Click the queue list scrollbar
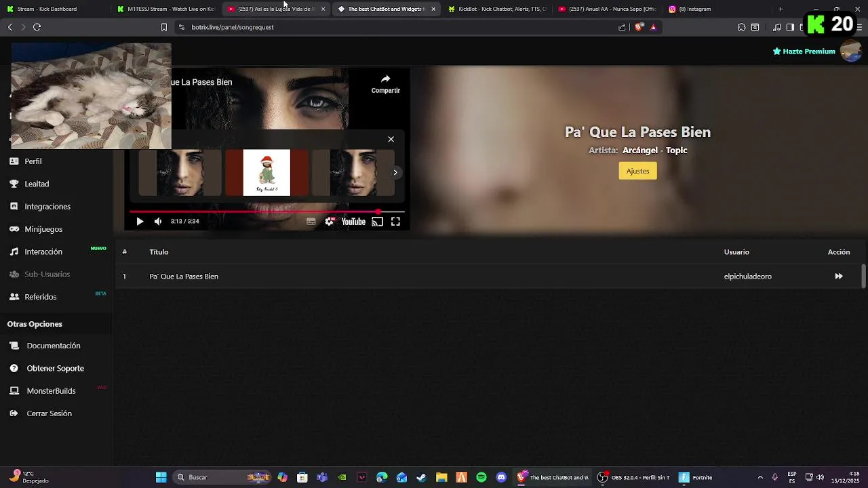 [x=863, y=277]
